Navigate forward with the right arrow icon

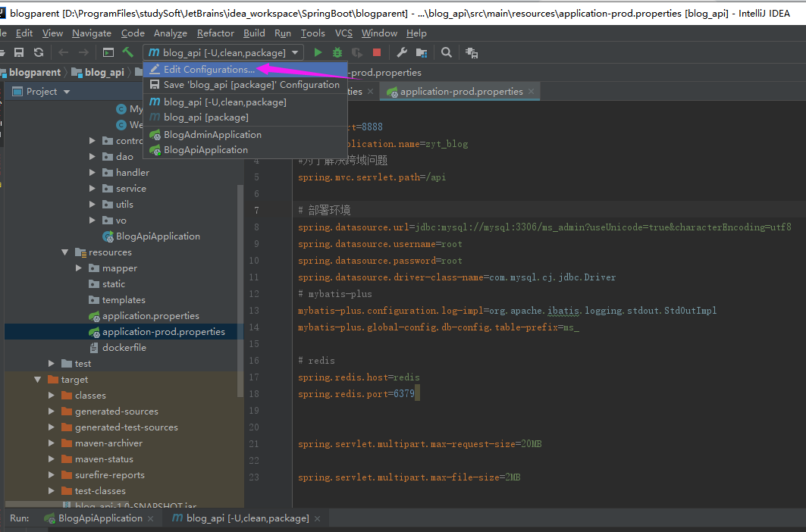pyautogui.click(x=83, y=52)
